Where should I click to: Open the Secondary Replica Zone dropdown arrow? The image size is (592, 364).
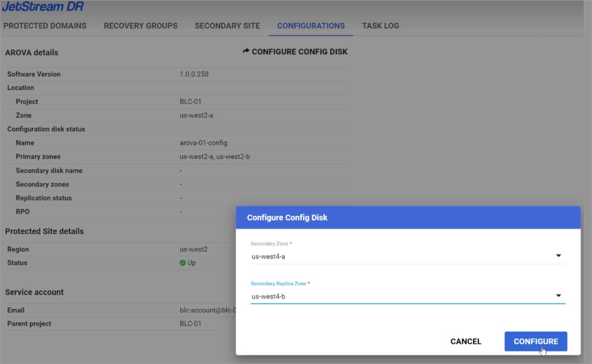(x=558, y=296)
